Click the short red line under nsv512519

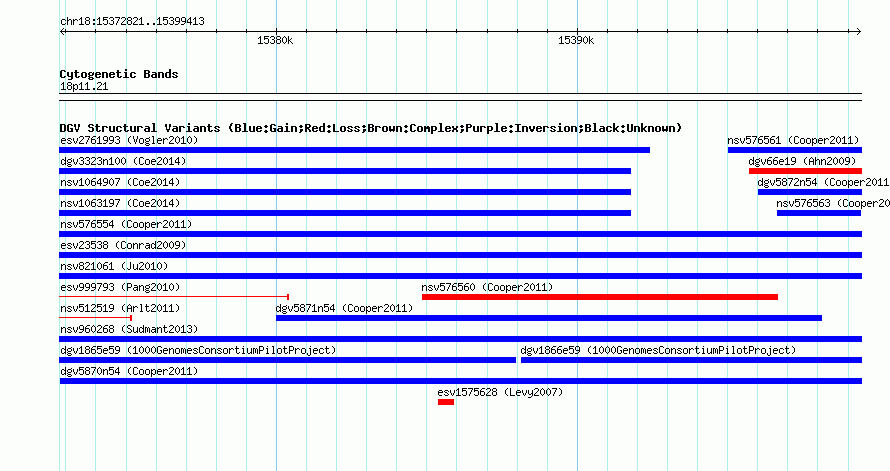[x=96, y=318]
